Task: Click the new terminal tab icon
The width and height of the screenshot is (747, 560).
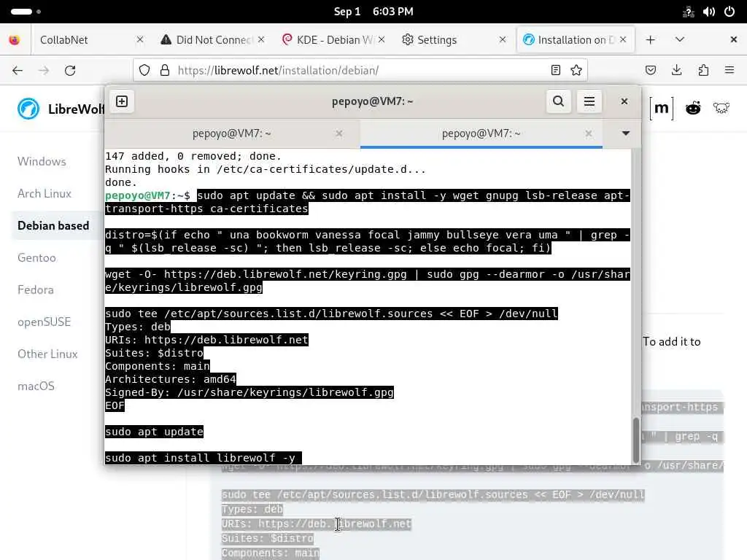Action: pos(122,101)
